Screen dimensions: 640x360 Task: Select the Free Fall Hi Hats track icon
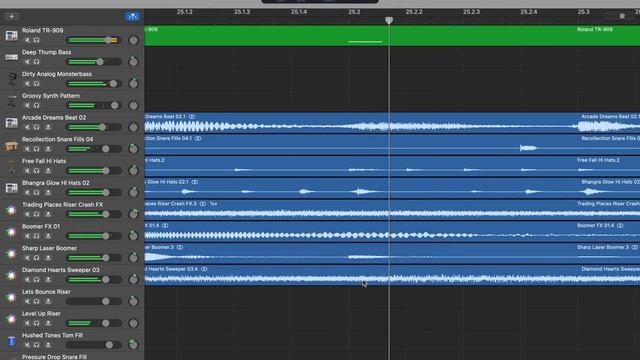[11, 166]
